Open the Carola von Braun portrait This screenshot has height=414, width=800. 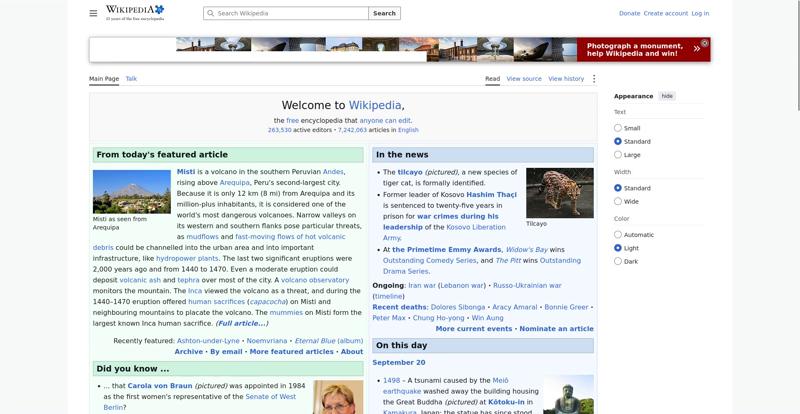pyautogui.click(x=338, y=397)
